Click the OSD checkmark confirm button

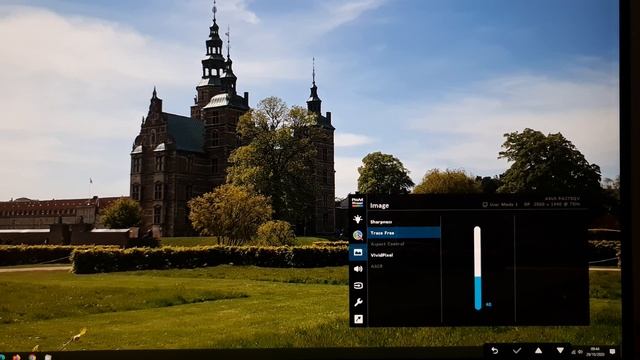pos(517,351)
